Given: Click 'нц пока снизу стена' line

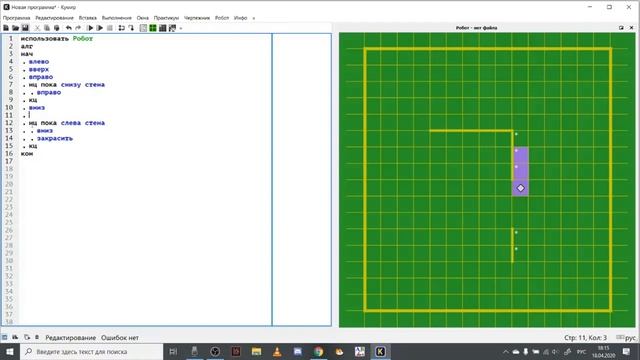Looking at the screenshot, I should (67, 84).
